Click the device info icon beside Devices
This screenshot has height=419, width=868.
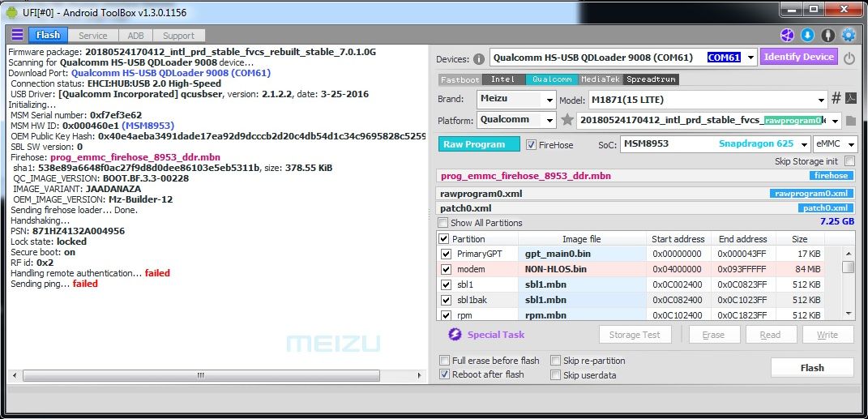tap(479, 58)
